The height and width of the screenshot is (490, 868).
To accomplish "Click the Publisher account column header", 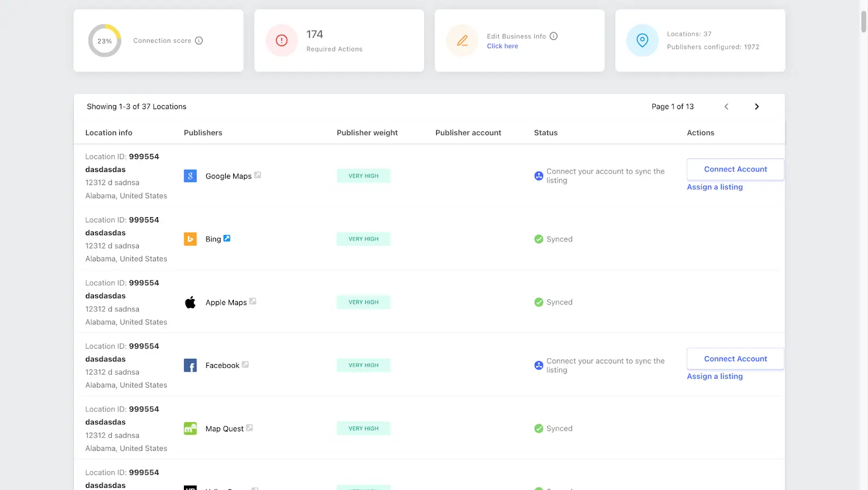I will 468,132.
